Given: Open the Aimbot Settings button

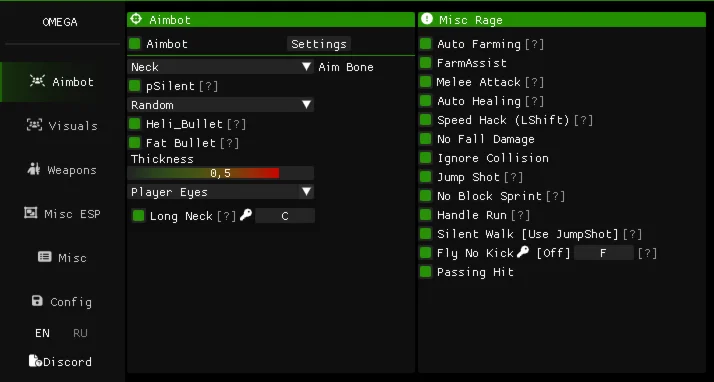Looking at the screenshot, I should tap(319, 44).
